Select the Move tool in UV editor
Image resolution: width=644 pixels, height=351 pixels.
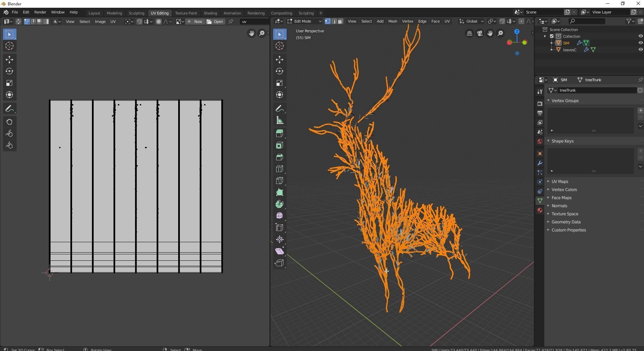[x=9, y=60]
